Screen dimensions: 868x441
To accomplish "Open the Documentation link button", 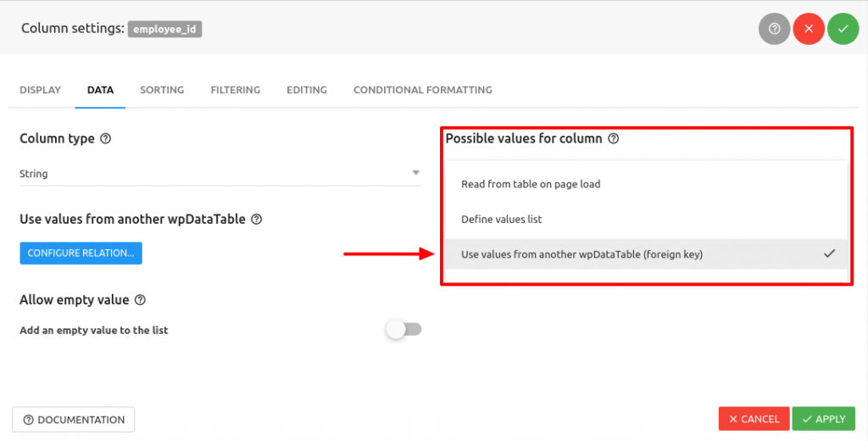I will point(74,420).
